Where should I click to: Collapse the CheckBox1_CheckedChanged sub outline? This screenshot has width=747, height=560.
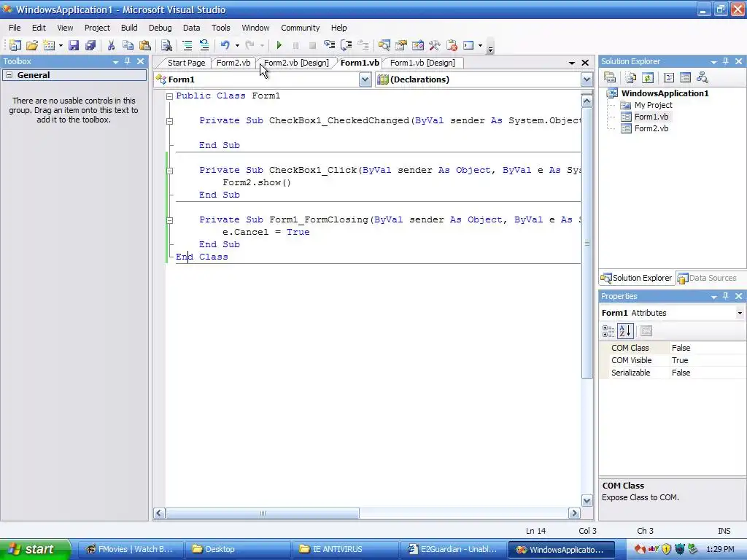click(x=169, y=121)
